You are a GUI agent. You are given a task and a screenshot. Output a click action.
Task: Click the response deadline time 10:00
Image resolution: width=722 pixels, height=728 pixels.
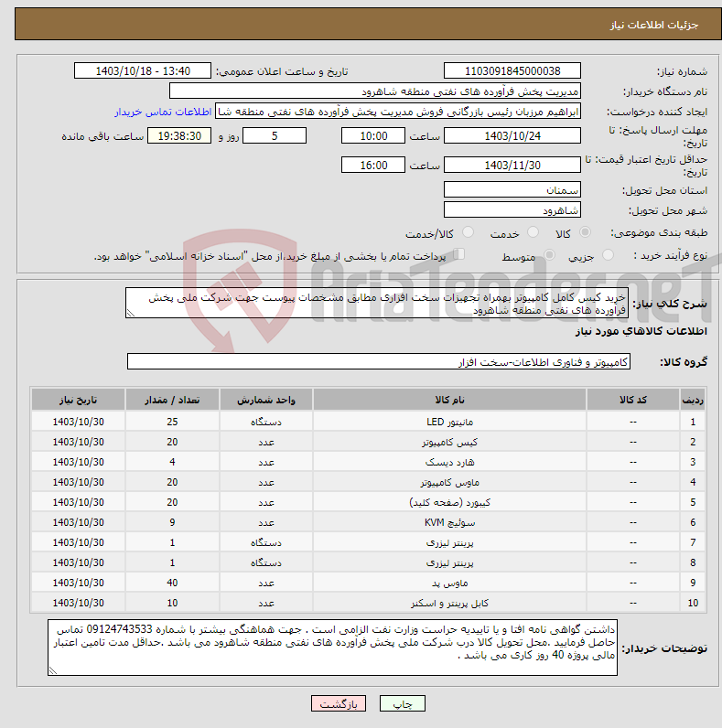(x=373, y=136)
